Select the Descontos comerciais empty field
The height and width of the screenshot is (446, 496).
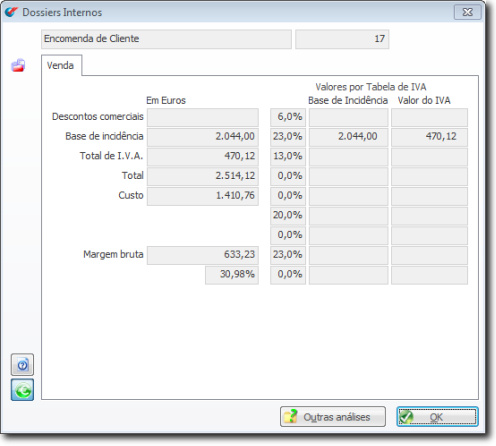click(x=203, y=117)
